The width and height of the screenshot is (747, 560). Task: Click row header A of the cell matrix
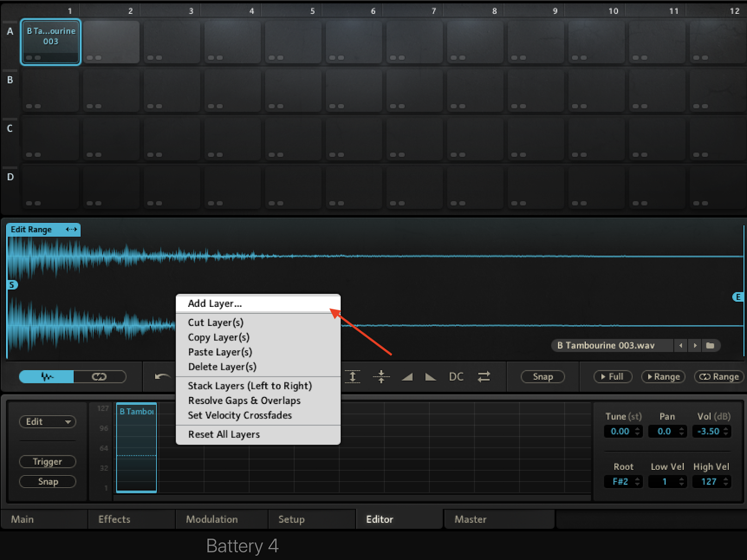[x=10, y=32]
